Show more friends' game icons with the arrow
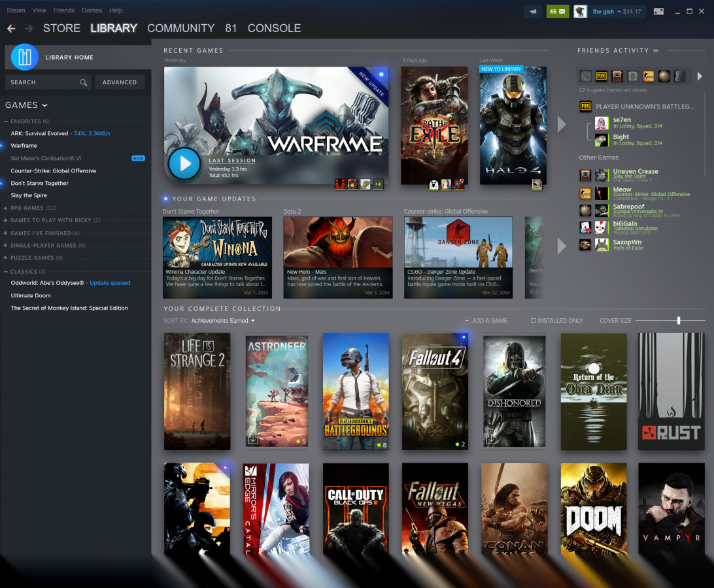The height and width of the screenshot is (588, 714). click(700, 76)
